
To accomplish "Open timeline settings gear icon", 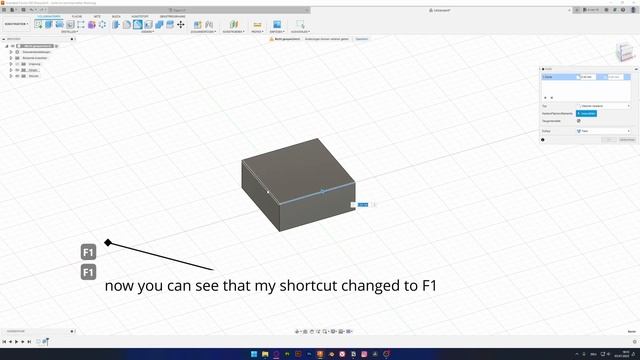I will pos(635,342).
